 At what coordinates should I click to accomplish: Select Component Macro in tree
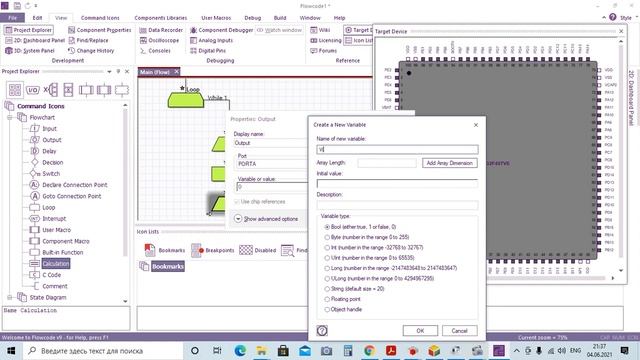pos(60,241)
